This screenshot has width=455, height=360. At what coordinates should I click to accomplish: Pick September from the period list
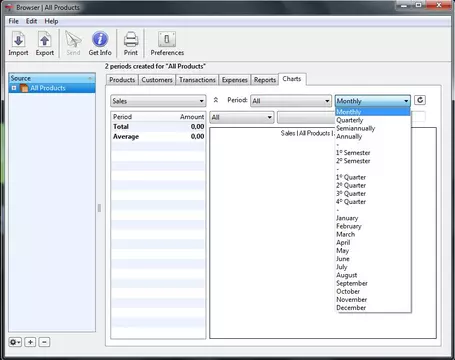click(x=352, y=283)
